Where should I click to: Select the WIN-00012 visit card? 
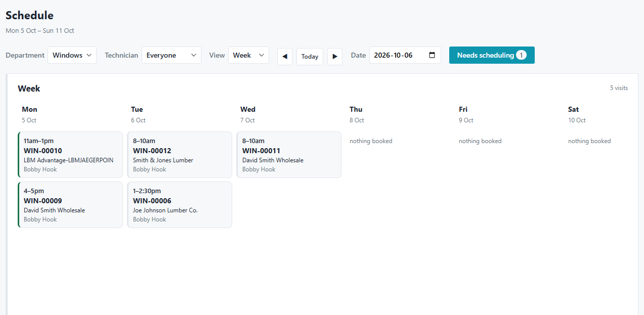[x=180, y=155]
